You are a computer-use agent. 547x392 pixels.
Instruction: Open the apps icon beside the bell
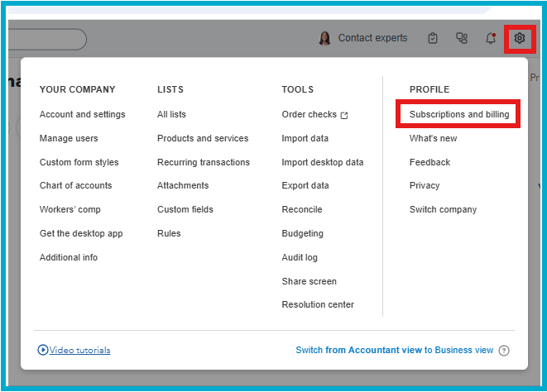point(462,38)
